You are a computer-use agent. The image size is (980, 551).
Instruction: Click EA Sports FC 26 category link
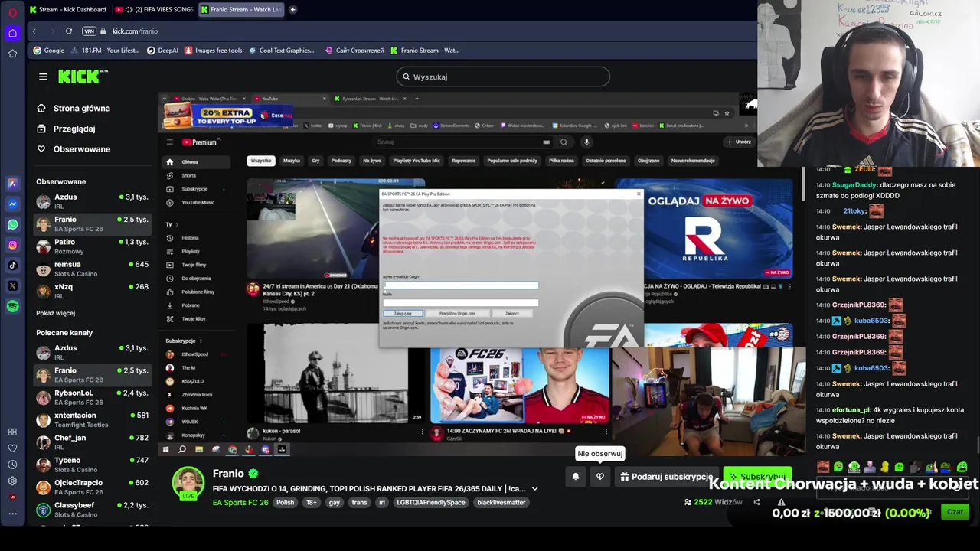click(x=240, y=503)
